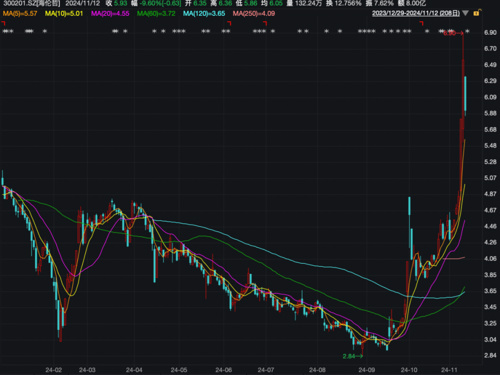Open the date range dropdown triangle
Screen dimensions: 500x375
(465, 13)
